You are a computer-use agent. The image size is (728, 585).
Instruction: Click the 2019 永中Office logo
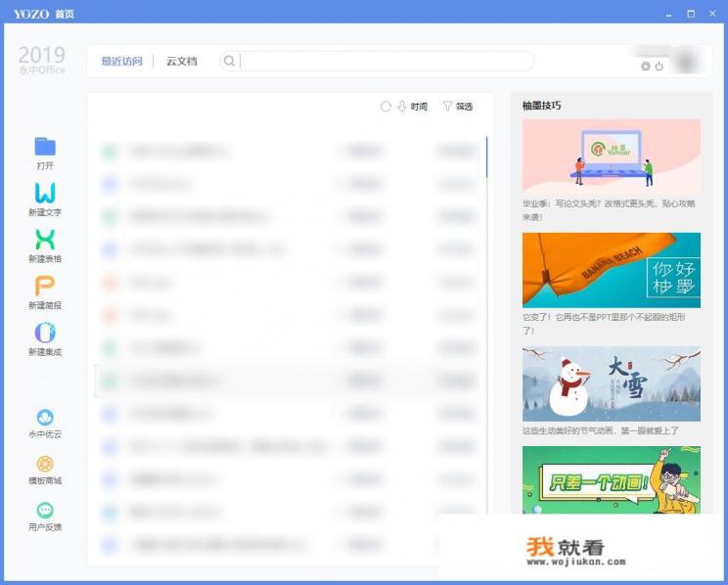click(x=42, y=60)
